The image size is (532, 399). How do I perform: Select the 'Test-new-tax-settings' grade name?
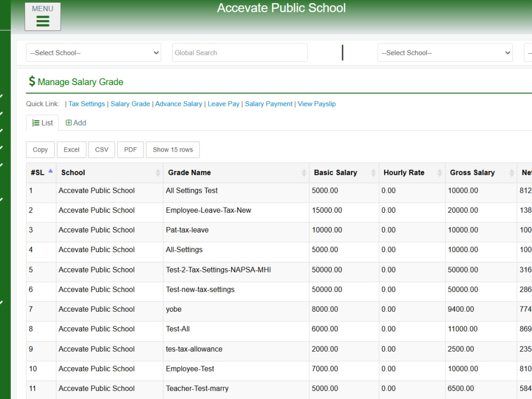[x=200, y=289]
